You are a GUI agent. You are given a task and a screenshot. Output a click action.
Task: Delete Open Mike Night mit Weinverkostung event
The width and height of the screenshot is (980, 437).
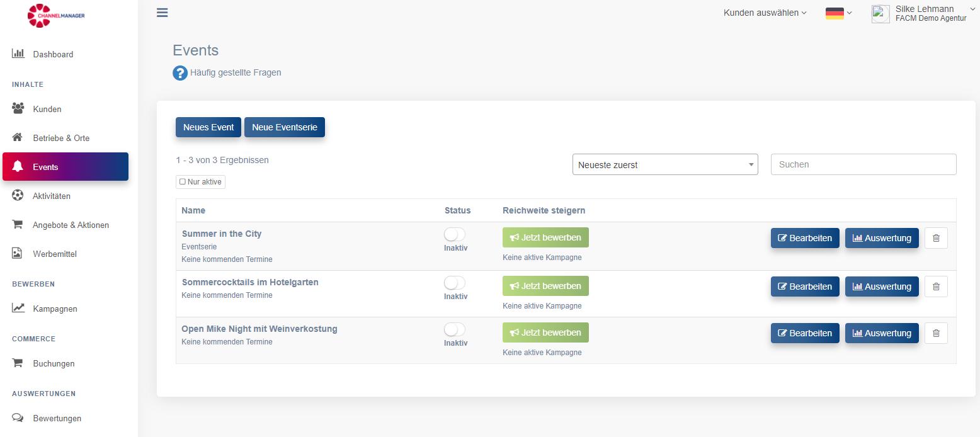[x=936, y=333]
